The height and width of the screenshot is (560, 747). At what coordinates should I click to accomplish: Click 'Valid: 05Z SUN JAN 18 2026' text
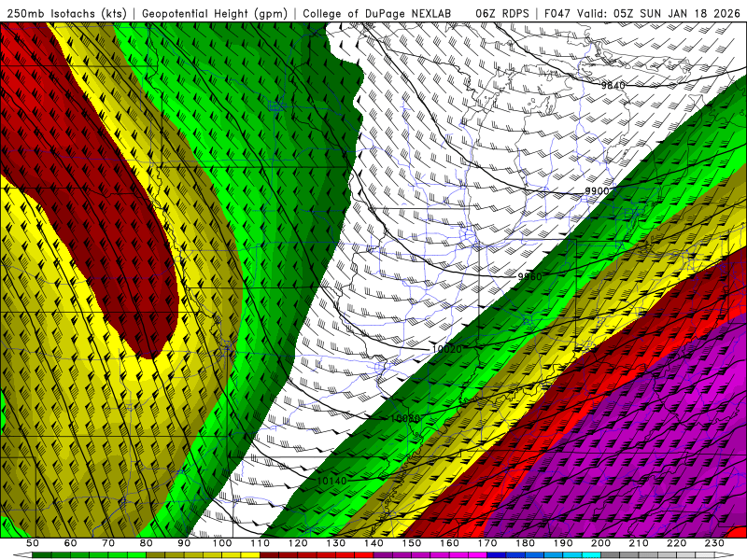click(x=658, y=13)
